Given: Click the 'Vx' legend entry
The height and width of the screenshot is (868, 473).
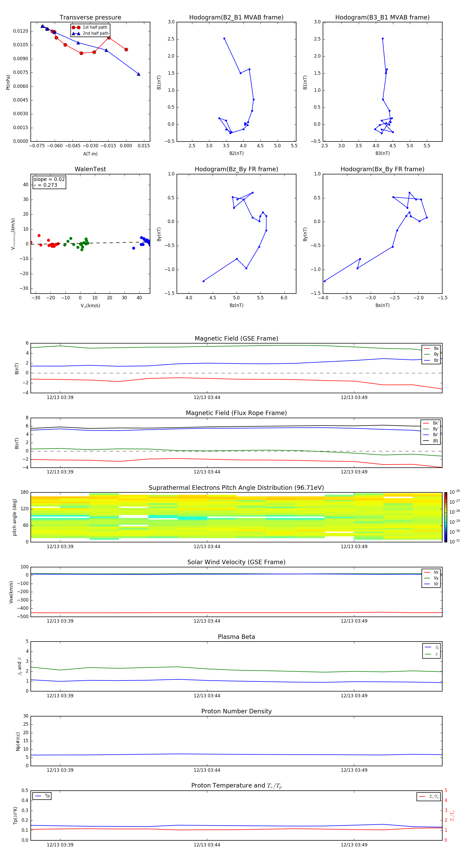Looking at the screenshot, I should tap(431, 572).
